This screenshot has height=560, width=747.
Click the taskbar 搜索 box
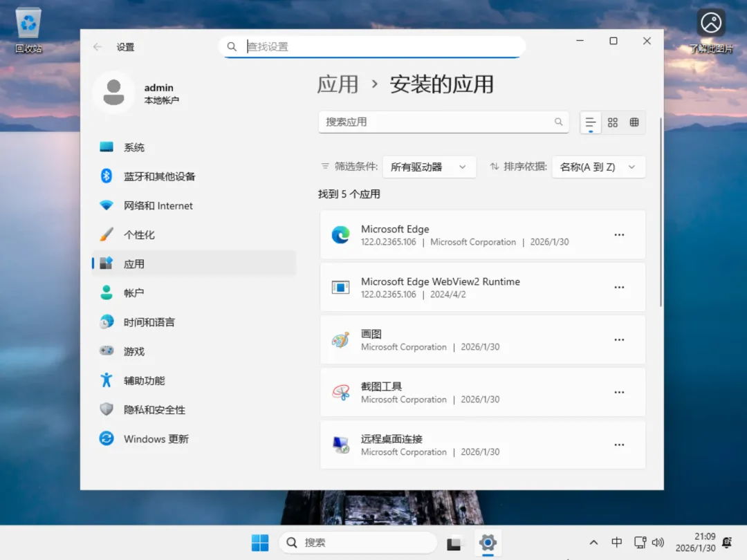coord(358,543)
